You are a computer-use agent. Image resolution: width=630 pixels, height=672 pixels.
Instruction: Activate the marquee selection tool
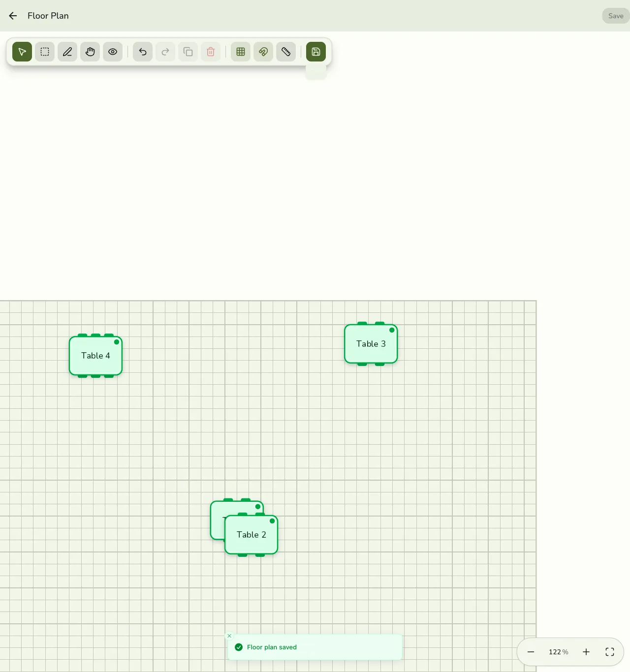(x=45, y=52)
